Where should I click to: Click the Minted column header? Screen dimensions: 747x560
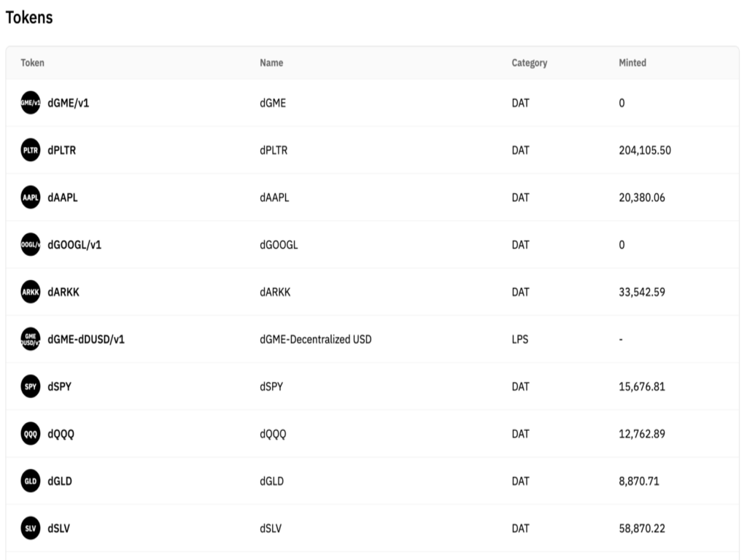click(632, 63)
